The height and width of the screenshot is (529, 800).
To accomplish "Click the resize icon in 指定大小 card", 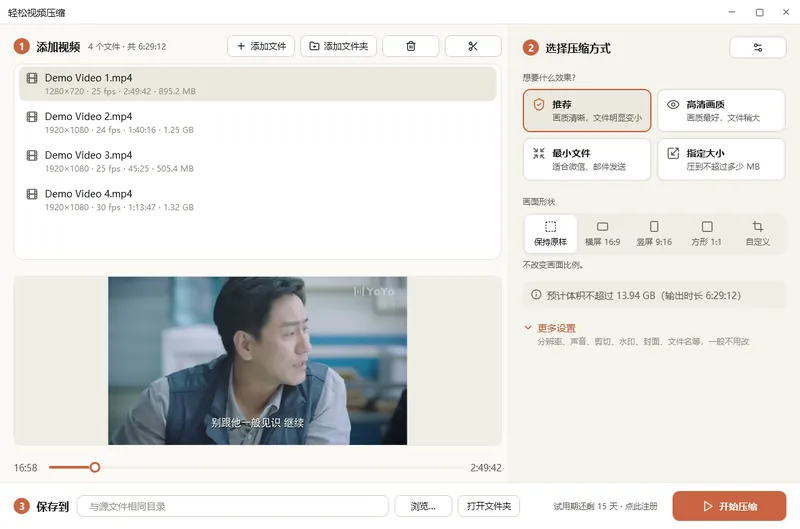I will point(673,153).
